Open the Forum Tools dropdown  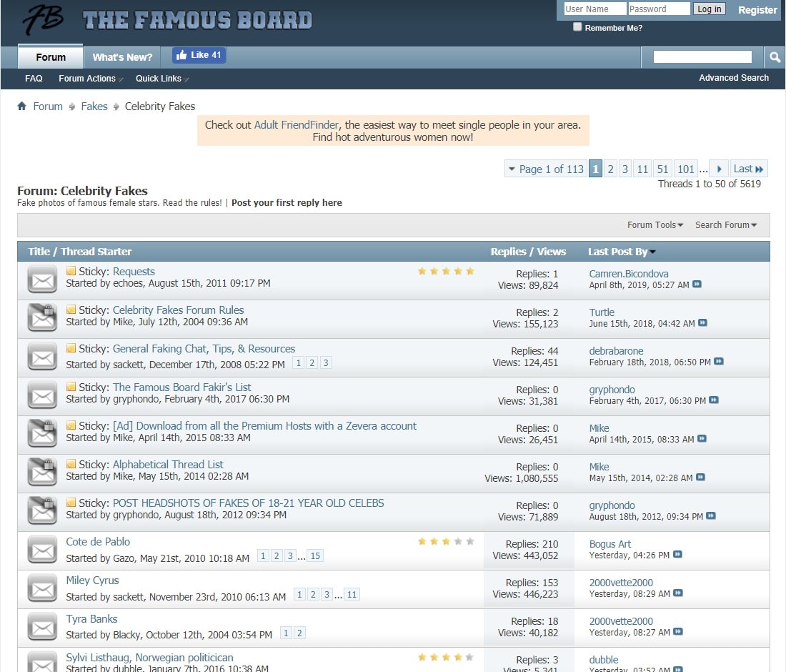click(655, 225)
